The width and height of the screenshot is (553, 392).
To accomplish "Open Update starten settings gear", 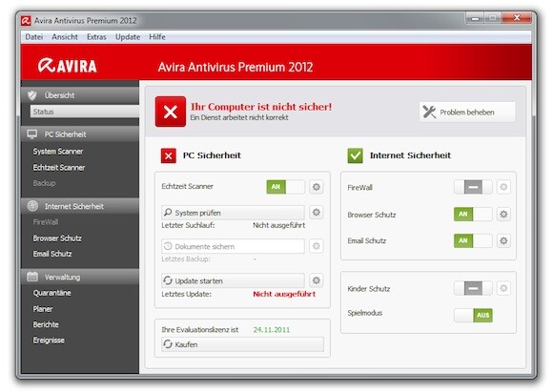I will coord(316,280).
